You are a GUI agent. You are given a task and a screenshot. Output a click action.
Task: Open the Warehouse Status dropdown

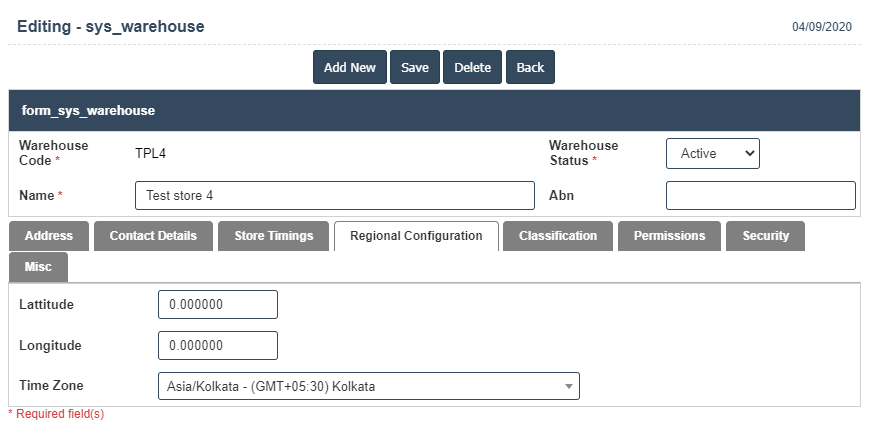coord(712,153)
